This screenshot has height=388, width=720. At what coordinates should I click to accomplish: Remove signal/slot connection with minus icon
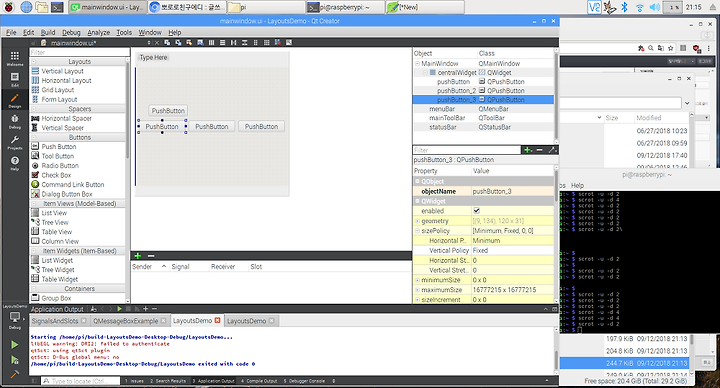(x=151, y=256)
